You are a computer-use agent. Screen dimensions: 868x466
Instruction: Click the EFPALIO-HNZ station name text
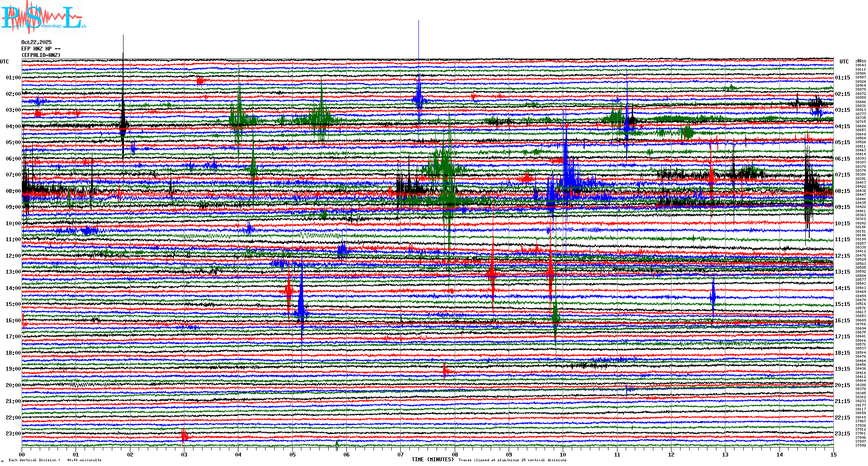41,55
